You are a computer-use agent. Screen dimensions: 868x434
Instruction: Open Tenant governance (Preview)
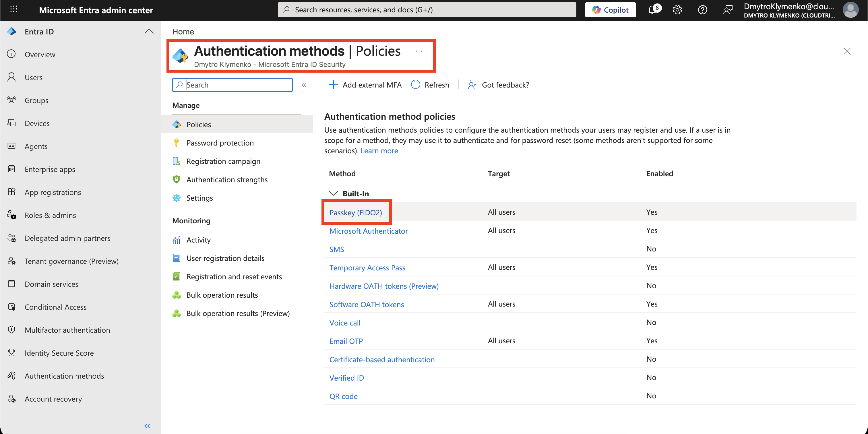71,261
